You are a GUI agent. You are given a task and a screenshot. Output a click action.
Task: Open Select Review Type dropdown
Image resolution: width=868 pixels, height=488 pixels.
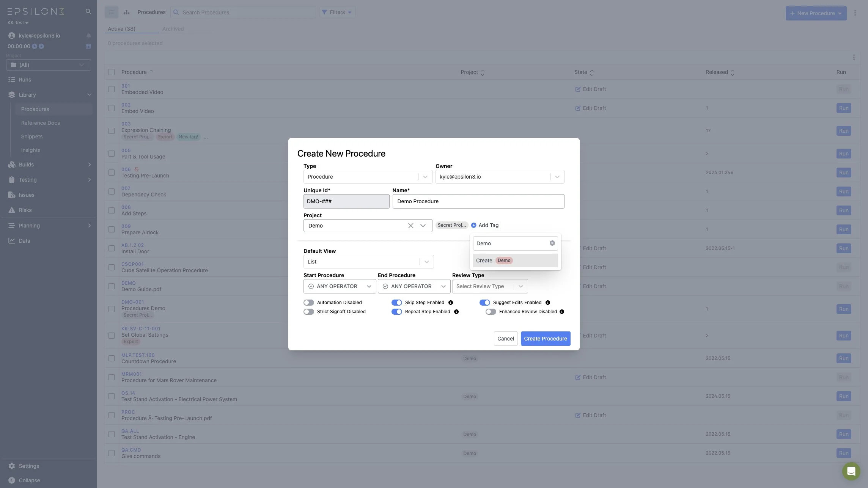(x=490, y=286)
